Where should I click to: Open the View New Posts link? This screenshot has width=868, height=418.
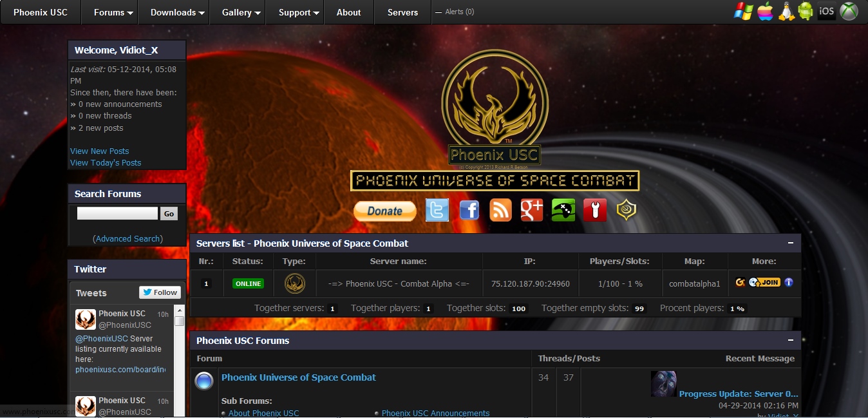100,151
